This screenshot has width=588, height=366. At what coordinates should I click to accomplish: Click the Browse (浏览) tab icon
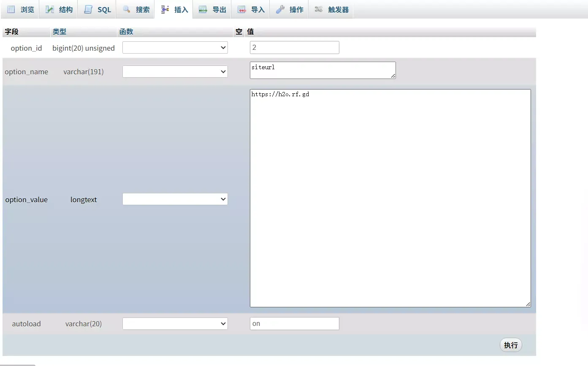click(x=11, y=9)
